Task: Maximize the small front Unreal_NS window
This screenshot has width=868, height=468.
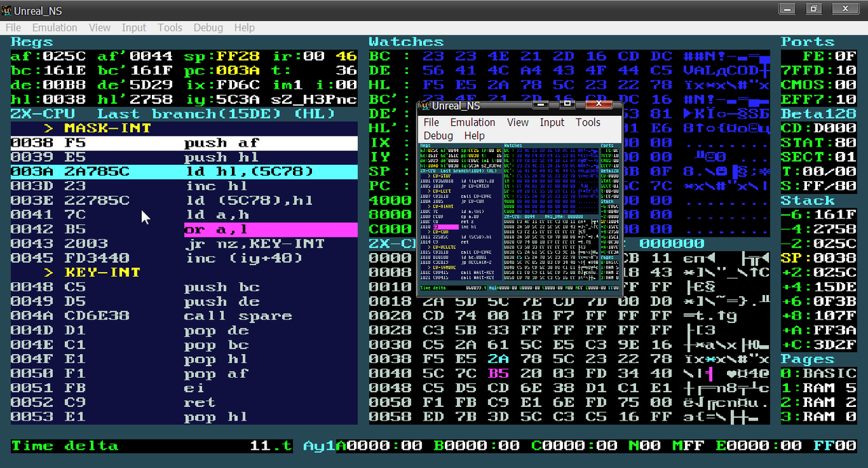Action: tap(568, 104)
